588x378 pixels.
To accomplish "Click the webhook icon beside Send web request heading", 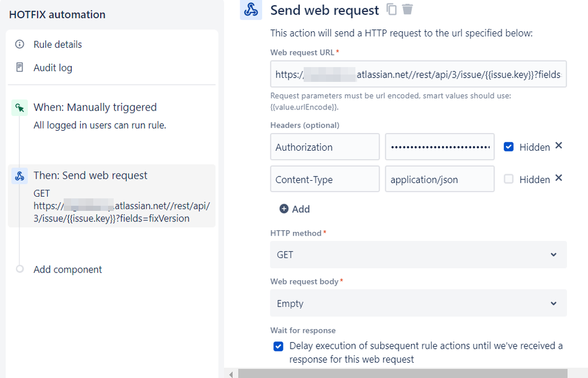I will pos(251,10).
